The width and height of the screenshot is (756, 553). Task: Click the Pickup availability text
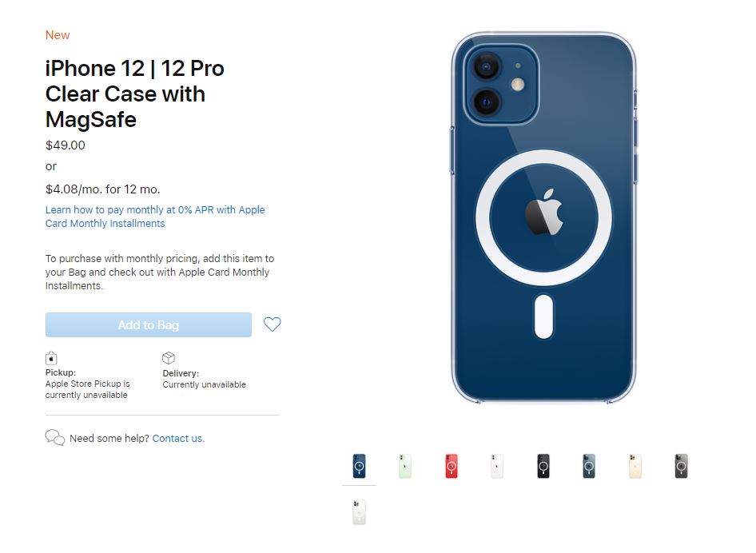87,384
